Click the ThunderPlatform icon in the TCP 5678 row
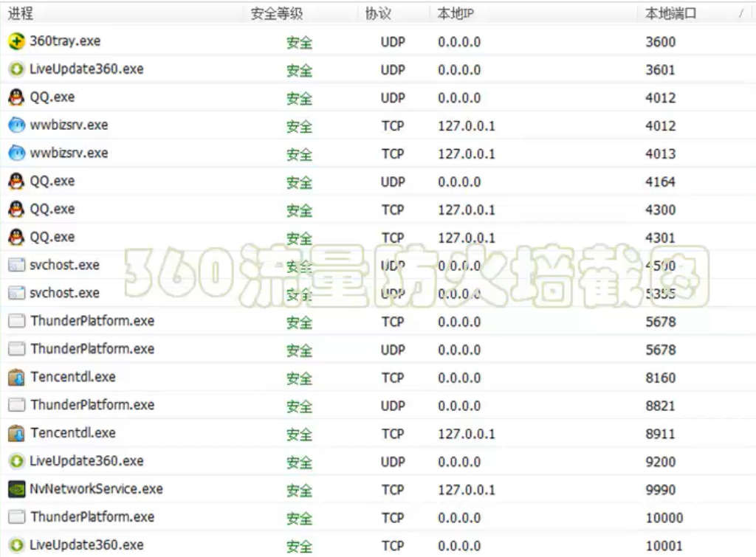The image size is (756, 557). coord(16,321)
